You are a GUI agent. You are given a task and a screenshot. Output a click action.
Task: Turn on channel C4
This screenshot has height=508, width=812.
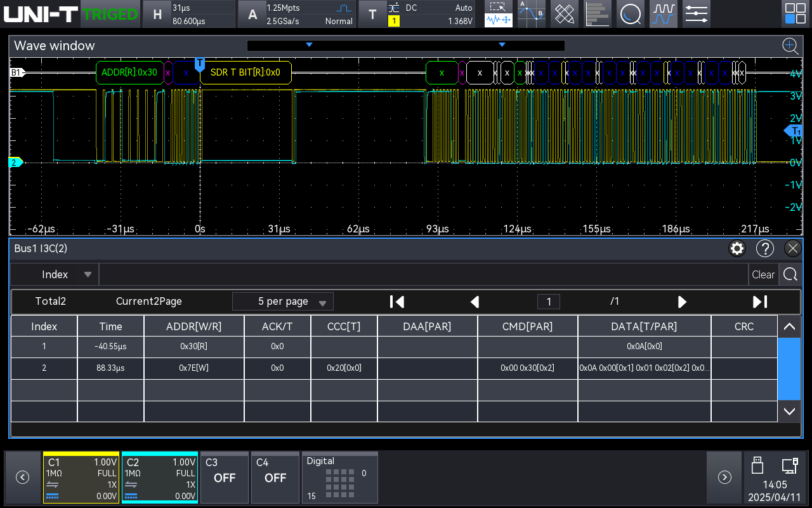pyautogui.click(x=275, y=478)
